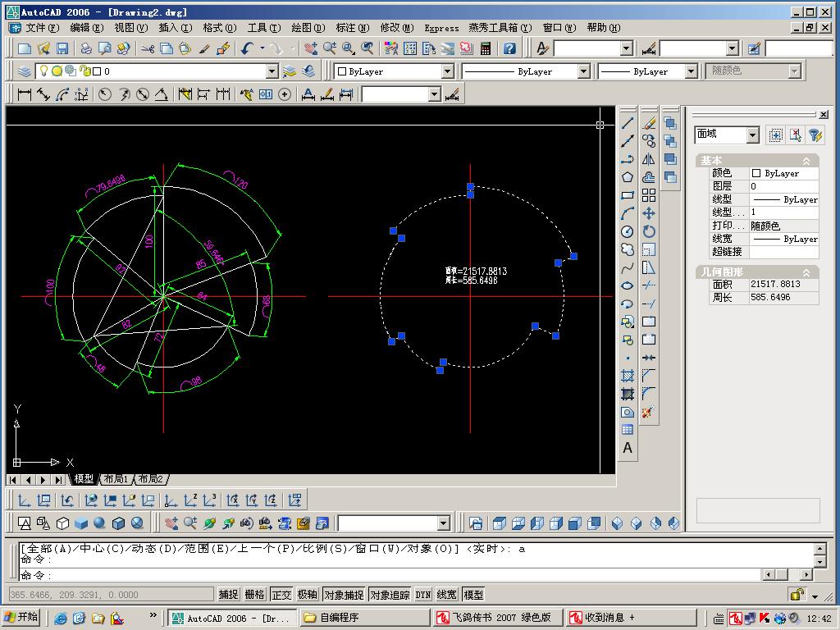Screen dimensions: 840x630
Task: Click the 开始 Start button
Action: point(21,617)
